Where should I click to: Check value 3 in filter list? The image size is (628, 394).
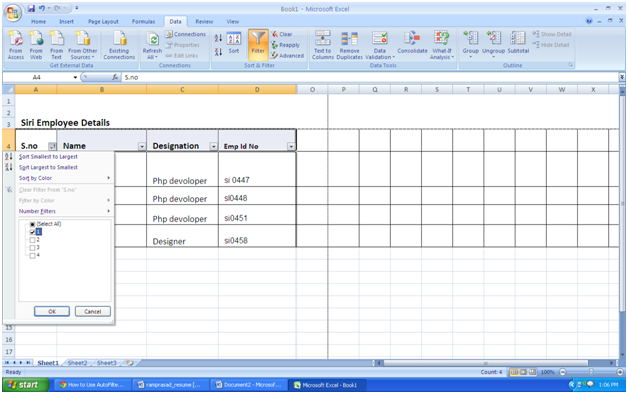coord(32,247)
